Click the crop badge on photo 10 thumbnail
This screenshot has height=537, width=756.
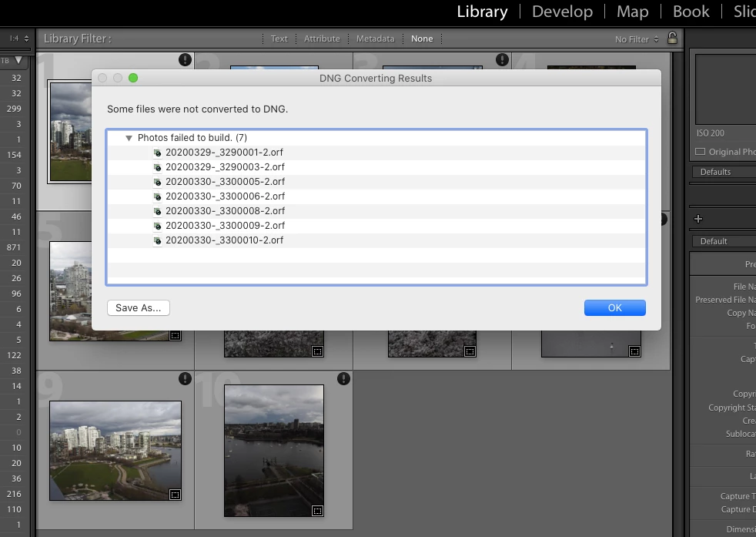[x=317, y=511]
